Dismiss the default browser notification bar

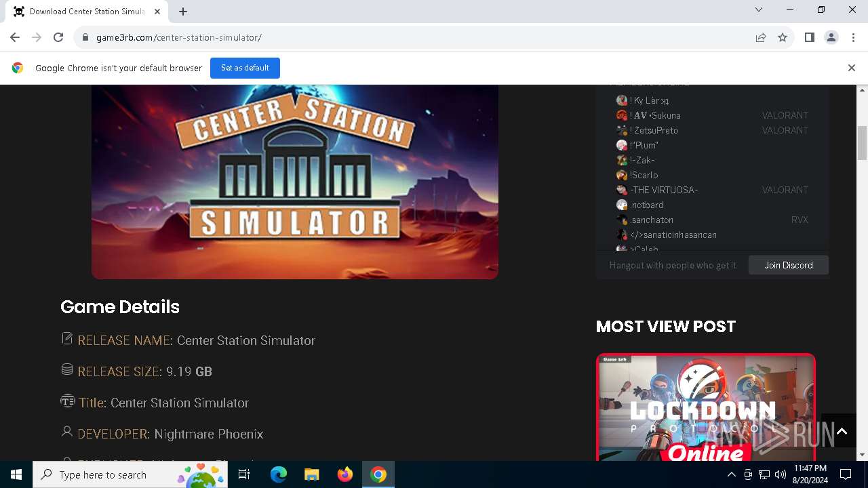[x=852, y=68]
